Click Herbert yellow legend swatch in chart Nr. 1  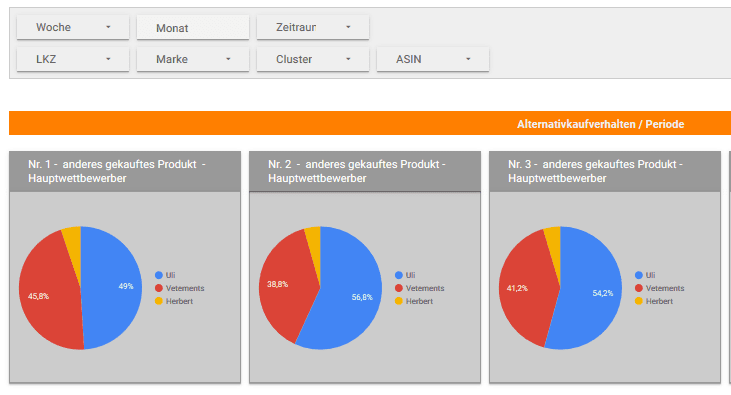(x=159, y=301)
